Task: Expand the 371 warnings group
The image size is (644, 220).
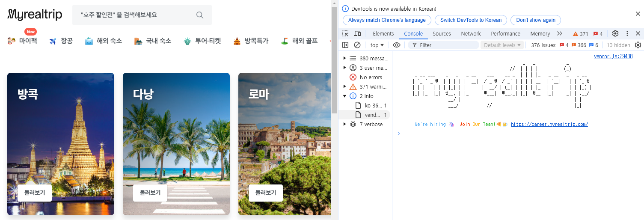Action: pos(345,86)
